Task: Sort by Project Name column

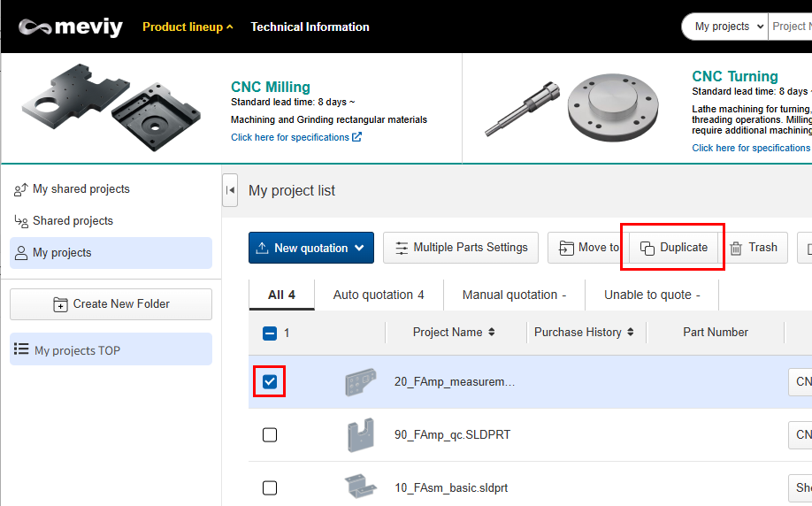Action: [454, 333]
